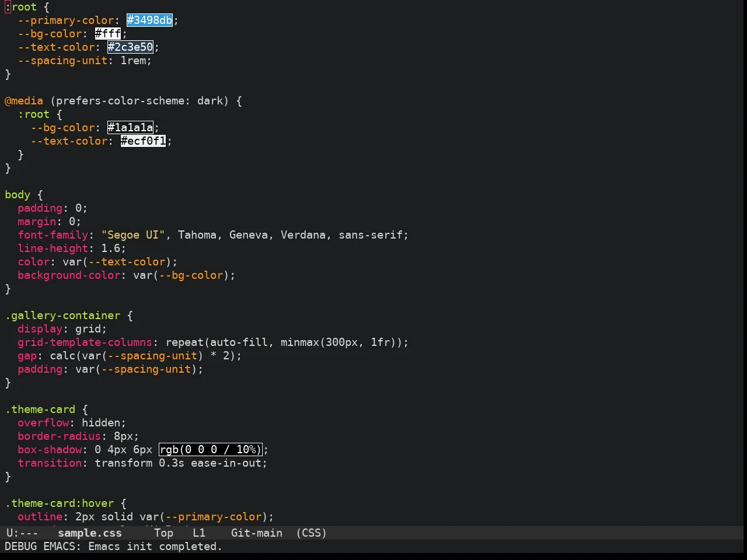The height and width of the screenshot is (560, 747).
Task: Click the grid-template-columns property
Action: [x=85, y=342]
